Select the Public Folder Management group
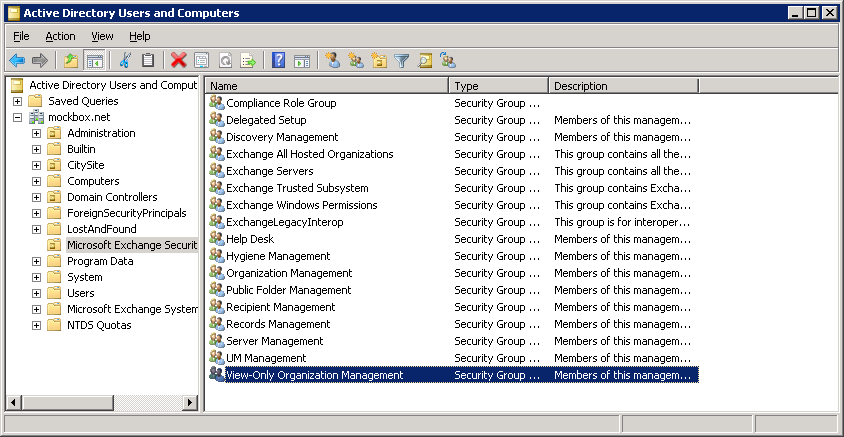The width and height of the screenshot is (844, 437). coord(289,290)
